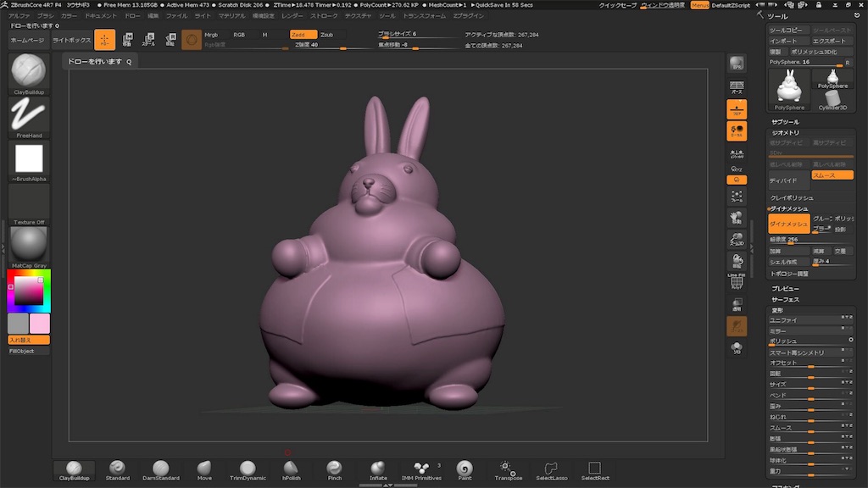This screenshot has height=488, width=868.
Task: Click the エクスポート button
Action: tap(832, 41)
